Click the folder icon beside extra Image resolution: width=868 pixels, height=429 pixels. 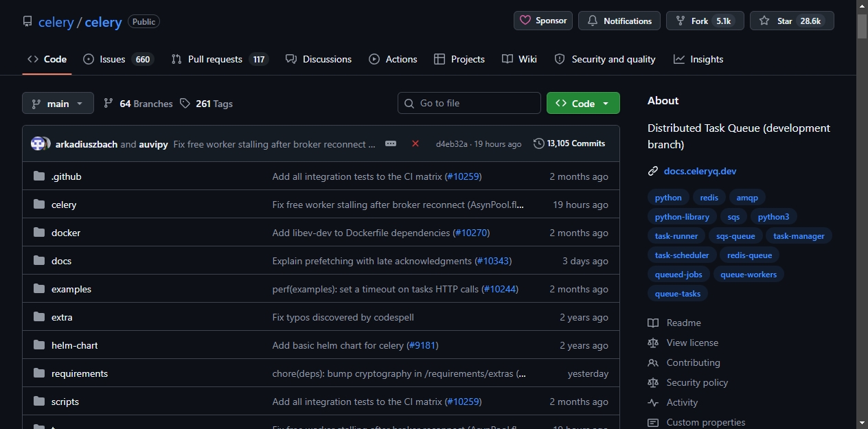39,317
